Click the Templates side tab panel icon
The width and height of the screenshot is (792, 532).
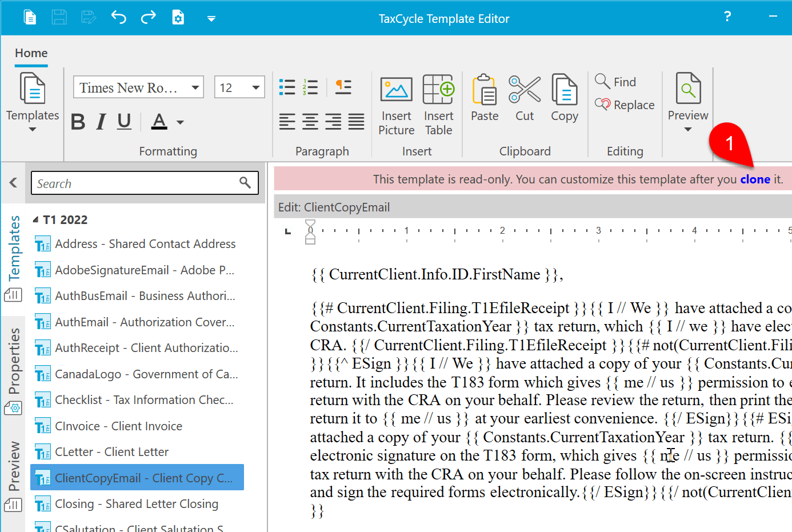[13, 295]
